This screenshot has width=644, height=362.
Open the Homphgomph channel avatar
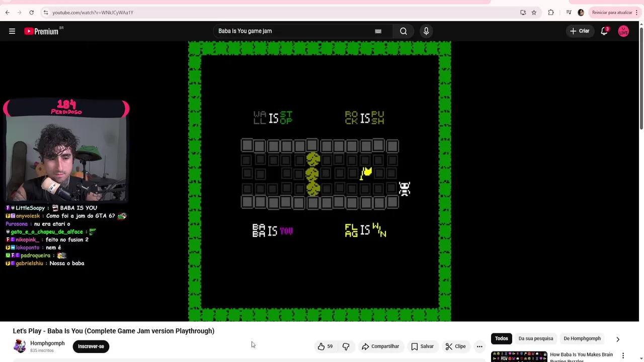click(x=20, y=346)
